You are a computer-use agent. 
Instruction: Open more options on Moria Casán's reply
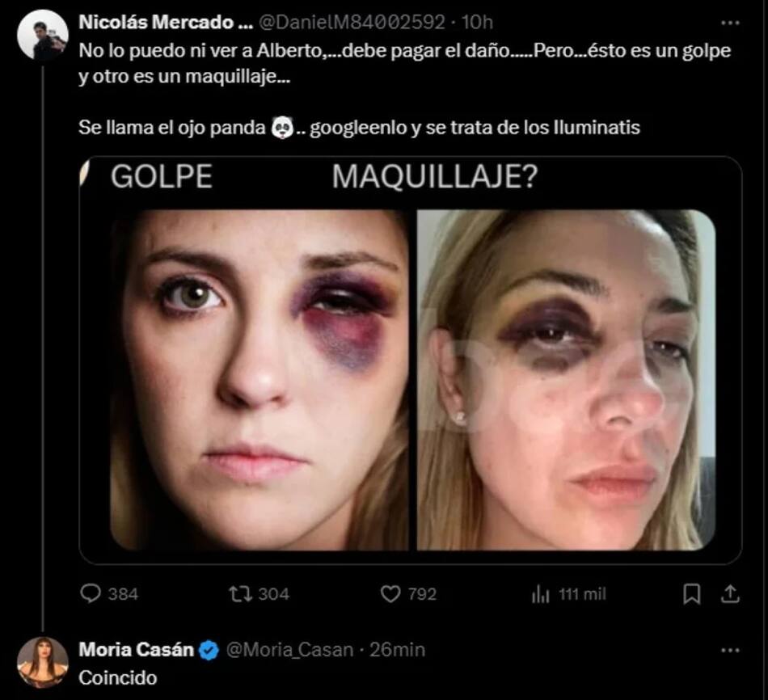click(730, 650)
